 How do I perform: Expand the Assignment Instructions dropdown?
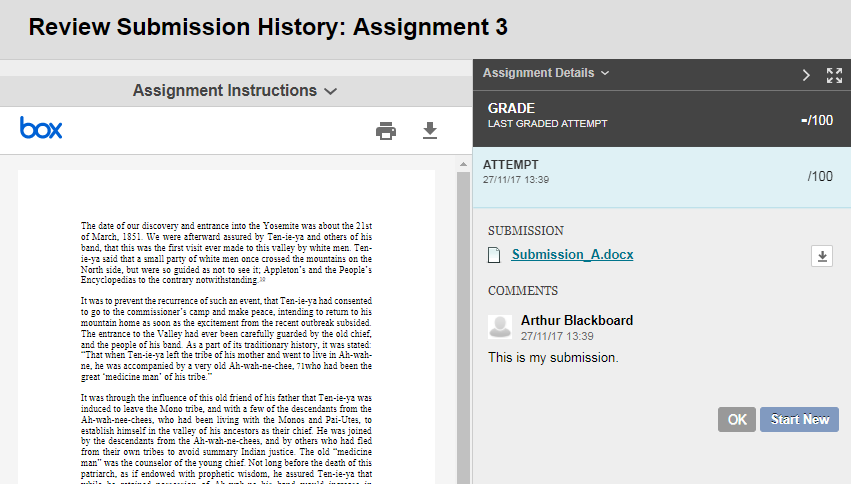(235, 91)
